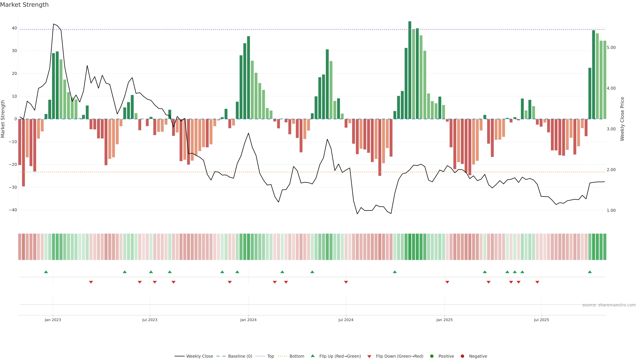
Task: Click the Jul 2025 x-axis label
Action: (541, 320)
